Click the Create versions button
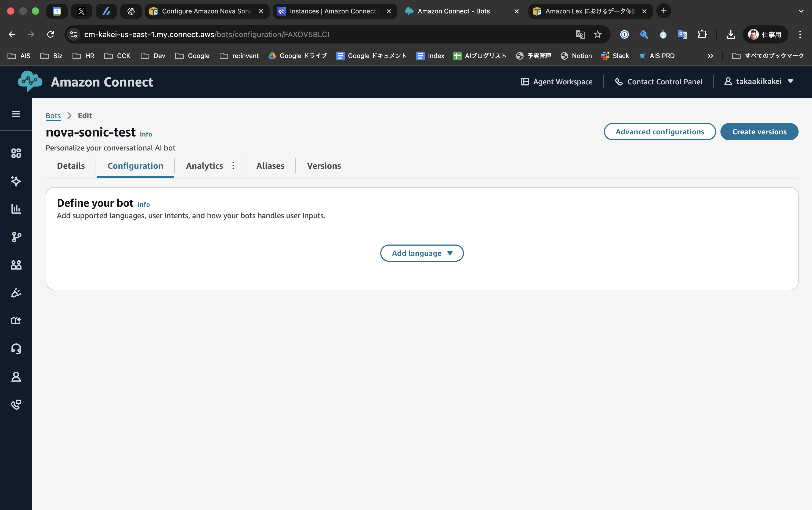 pos(759,132)
